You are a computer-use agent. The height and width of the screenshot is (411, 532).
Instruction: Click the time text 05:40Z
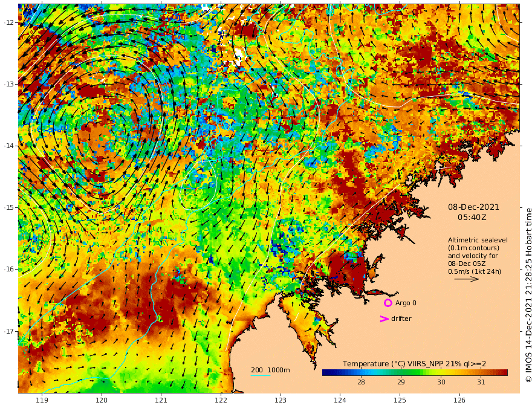[x=472, y=218]
